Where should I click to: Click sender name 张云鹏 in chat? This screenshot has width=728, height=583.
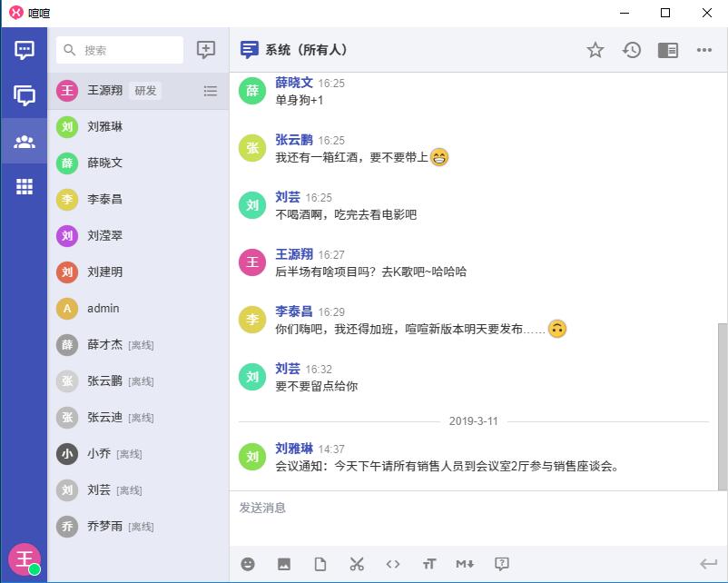coord(294,140)
